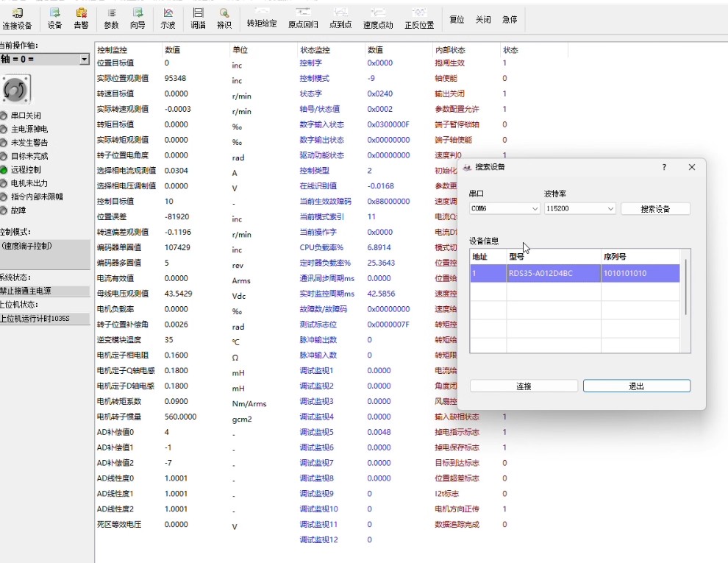
Task: Click the 搜索设备 dialog title icon
Action: [x=467, y=167]
